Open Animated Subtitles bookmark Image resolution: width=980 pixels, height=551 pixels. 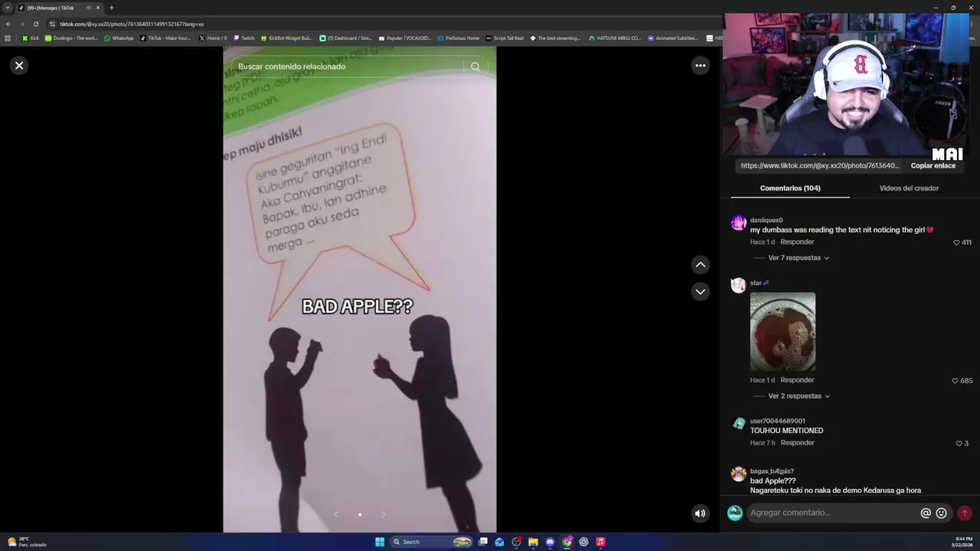tap(673, 38)
